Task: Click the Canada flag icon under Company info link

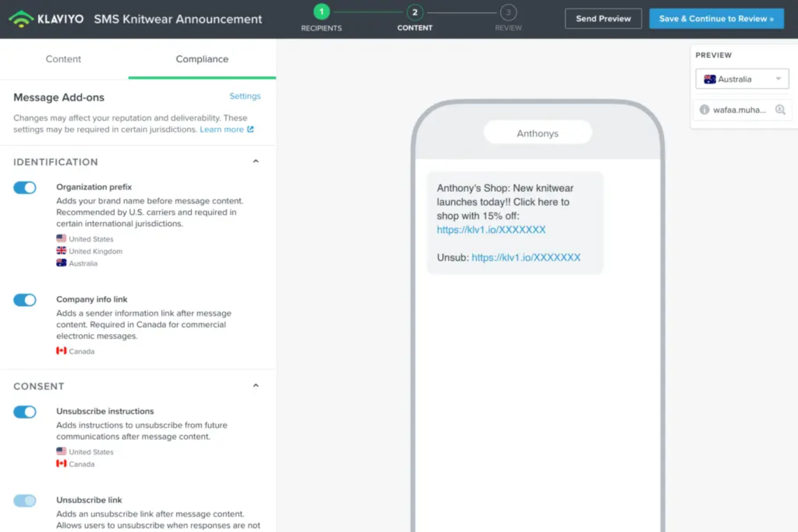Action: [x=61, y=350]
